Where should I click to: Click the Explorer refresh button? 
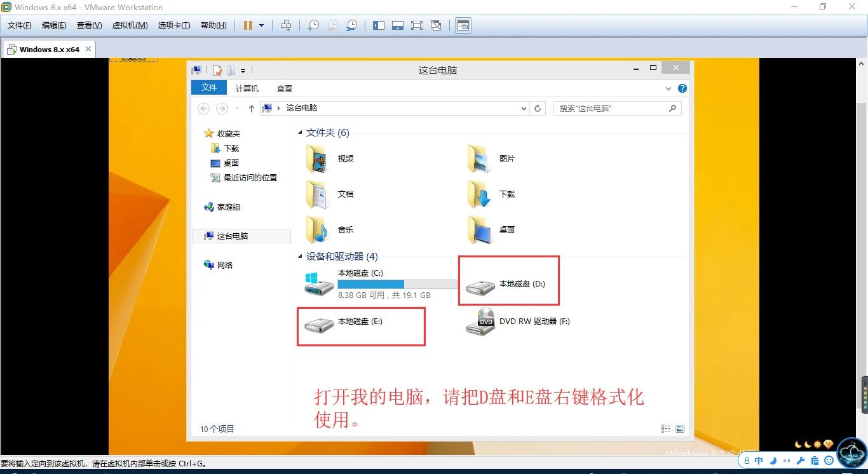[x=538, y=109]
